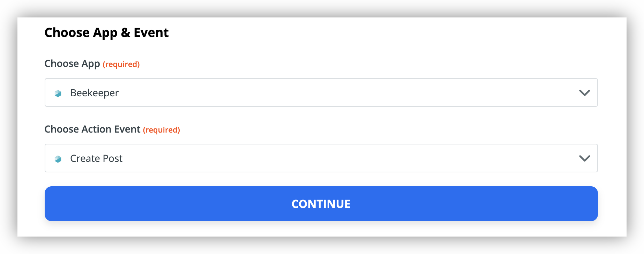Image resolution: width=644 pixels, height=254 pixels.
Task: Click the red (required) tag after Choose App
Action: tap(121, 64)
